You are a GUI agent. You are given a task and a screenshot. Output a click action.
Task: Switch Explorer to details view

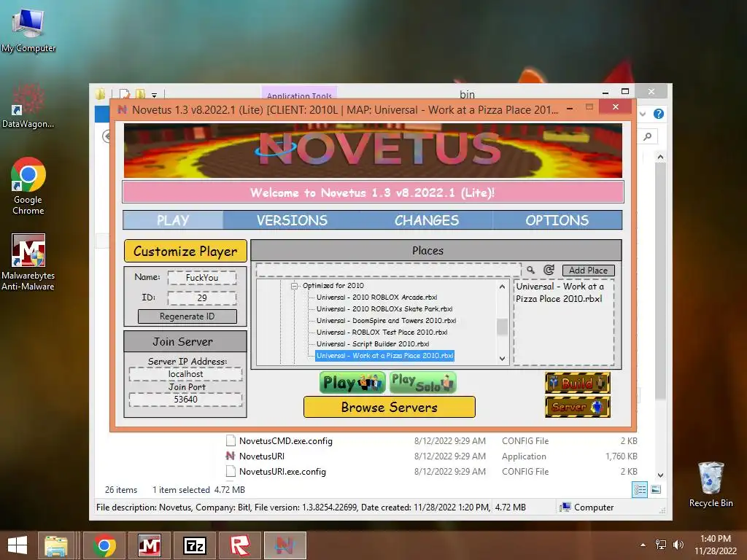click(x=639, y=489)
